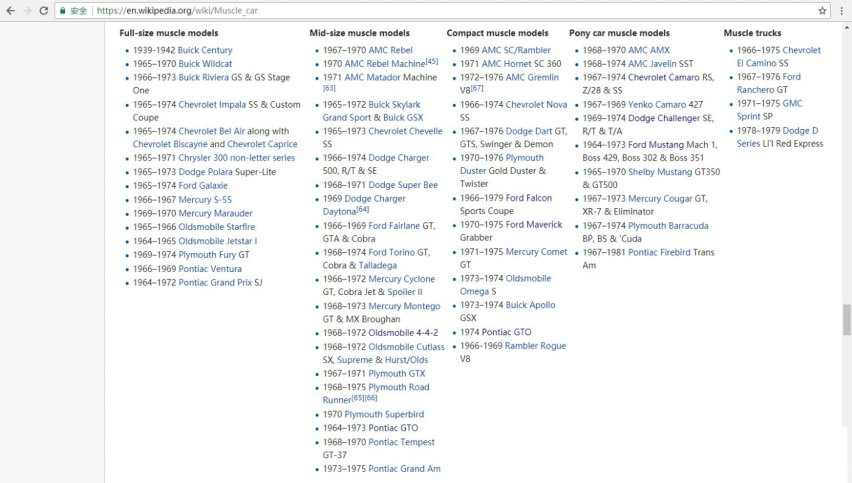Open the Buick Riviera link
Screen dimensions: 852x483
tap(203, 77)
